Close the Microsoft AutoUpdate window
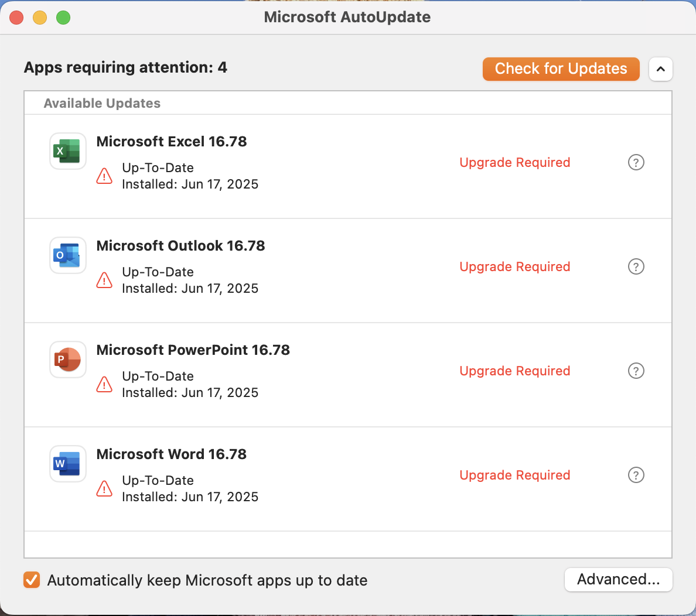The height and width of the screenshot is (616, 696). pyautogui.click(x=16, y=18)
